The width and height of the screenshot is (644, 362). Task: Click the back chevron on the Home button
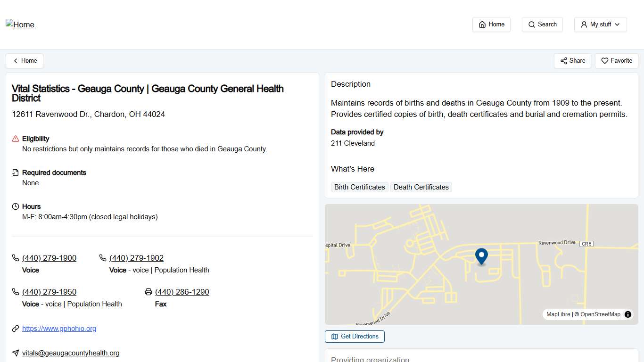coord(15,60)
